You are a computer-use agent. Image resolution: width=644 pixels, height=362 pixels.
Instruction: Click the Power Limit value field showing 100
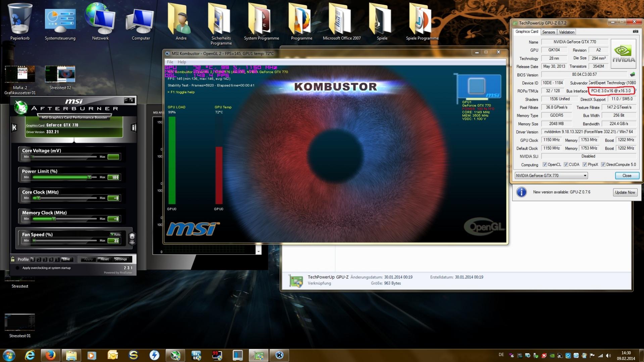pyautogui.click(x=114, y=177)
